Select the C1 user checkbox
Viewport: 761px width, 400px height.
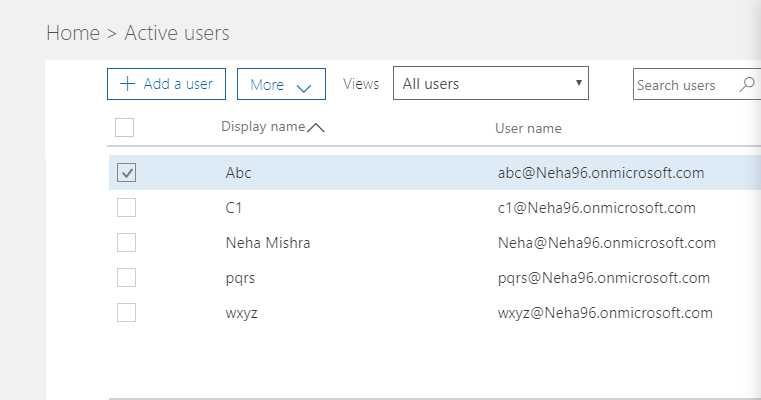tap(127, 208)
